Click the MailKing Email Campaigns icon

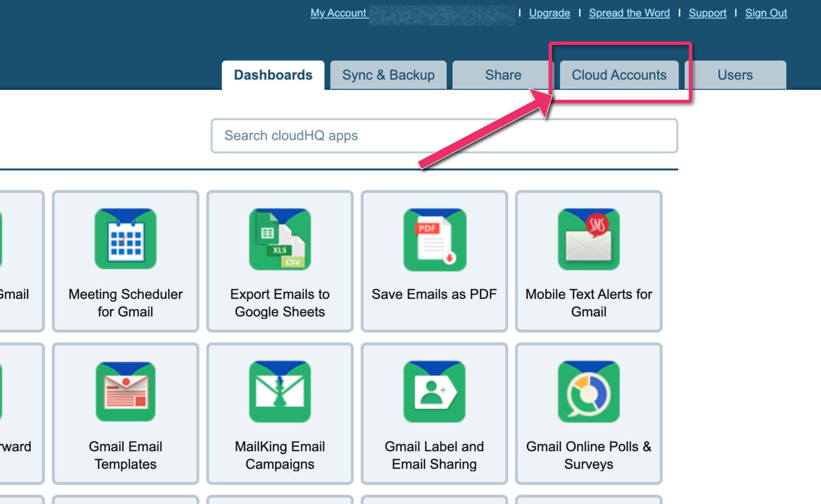coord(280,391)
